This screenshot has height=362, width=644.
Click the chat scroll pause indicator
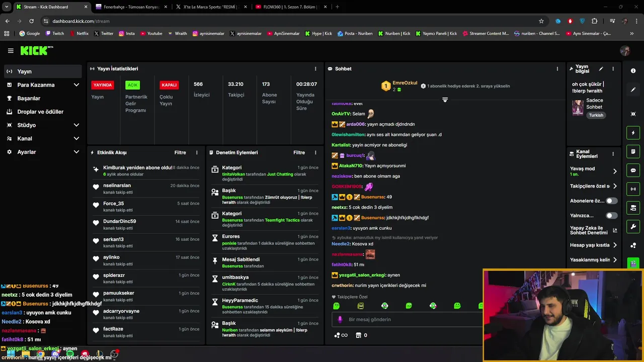click(445, 100)
